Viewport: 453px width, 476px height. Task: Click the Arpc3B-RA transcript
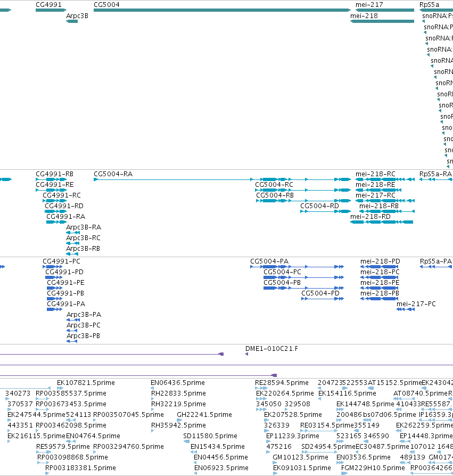(x=73, y=233)
